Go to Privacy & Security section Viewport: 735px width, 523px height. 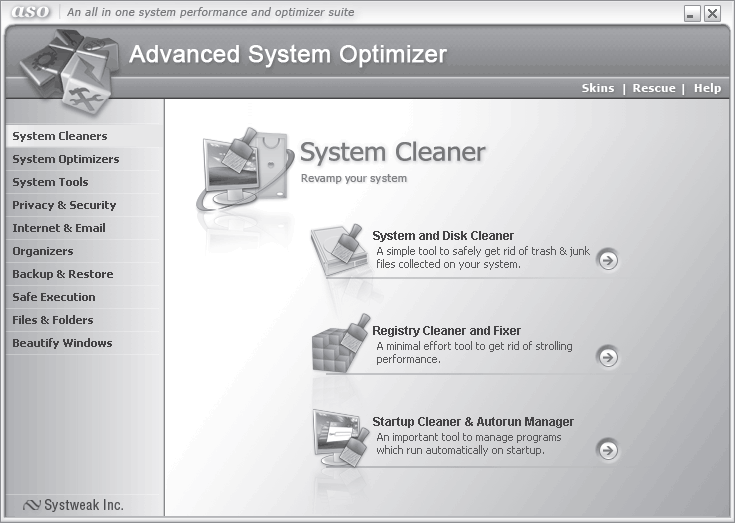64,205
